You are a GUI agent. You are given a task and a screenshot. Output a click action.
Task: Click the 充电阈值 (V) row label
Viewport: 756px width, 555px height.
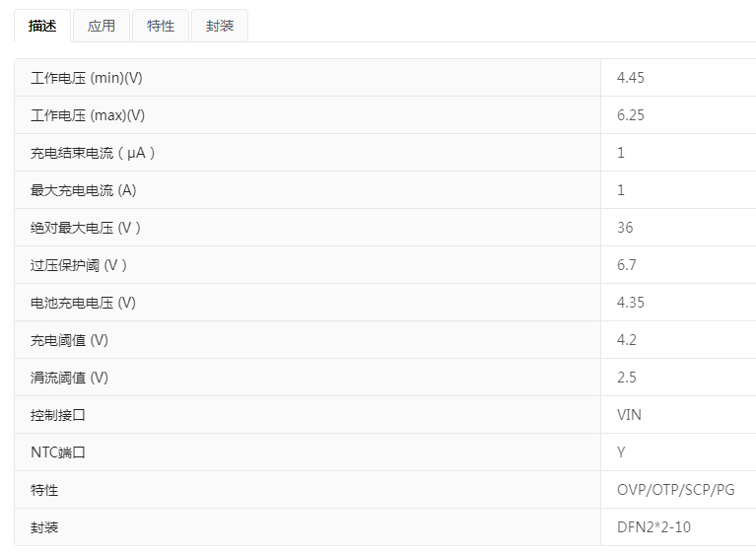[x=70, y=340]
